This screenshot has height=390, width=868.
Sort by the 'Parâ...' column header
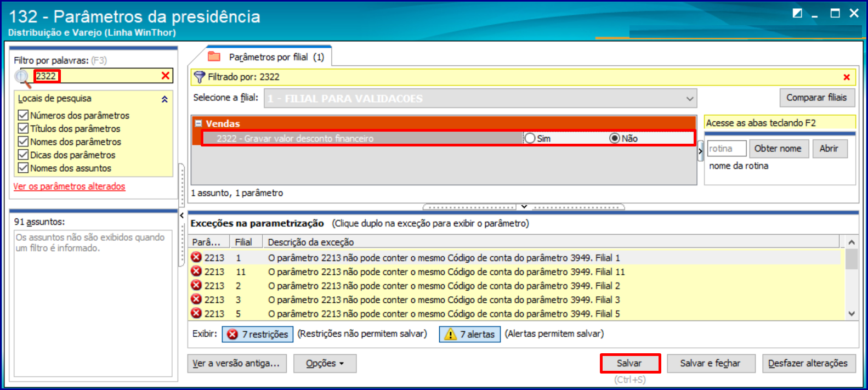(x=209, y=242)
